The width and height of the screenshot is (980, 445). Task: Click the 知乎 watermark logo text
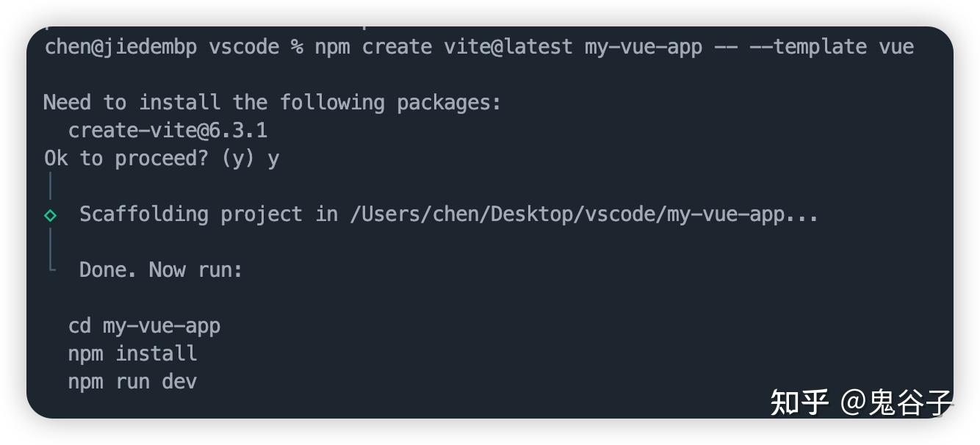(x=799, y=402)
